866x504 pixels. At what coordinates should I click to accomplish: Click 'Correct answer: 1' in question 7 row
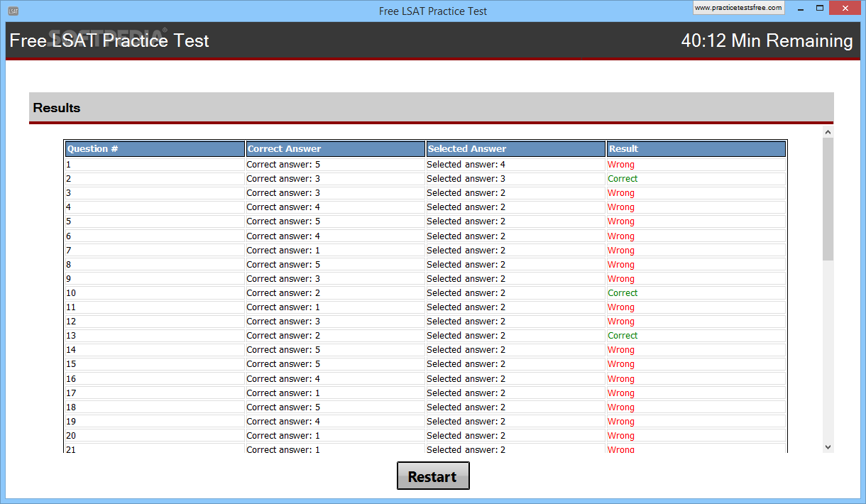coord(283,251)
